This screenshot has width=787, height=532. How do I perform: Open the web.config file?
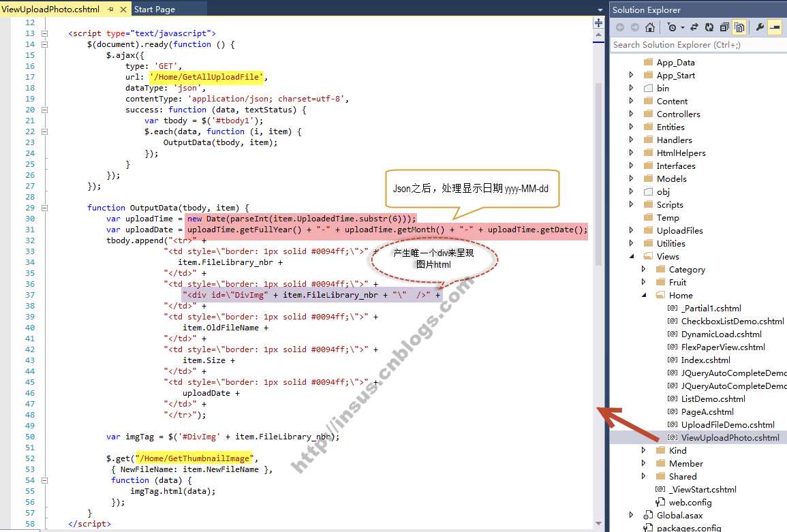(690, 503)
